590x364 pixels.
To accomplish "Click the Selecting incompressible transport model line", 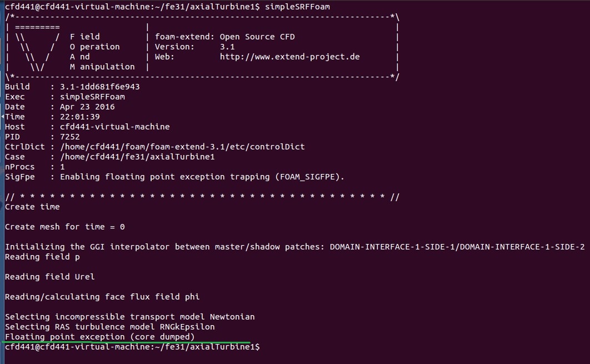I will tap(130, 317).
